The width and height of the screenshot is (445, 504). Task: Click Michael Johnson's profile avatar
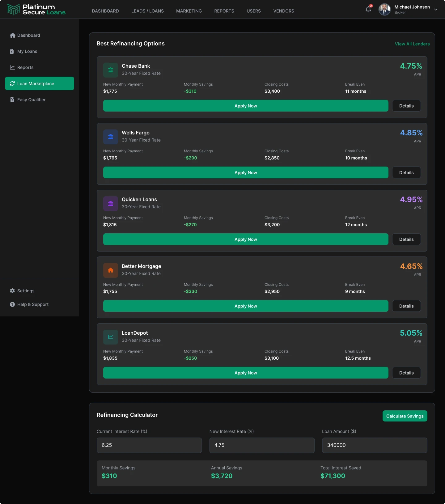click(385, 9)
